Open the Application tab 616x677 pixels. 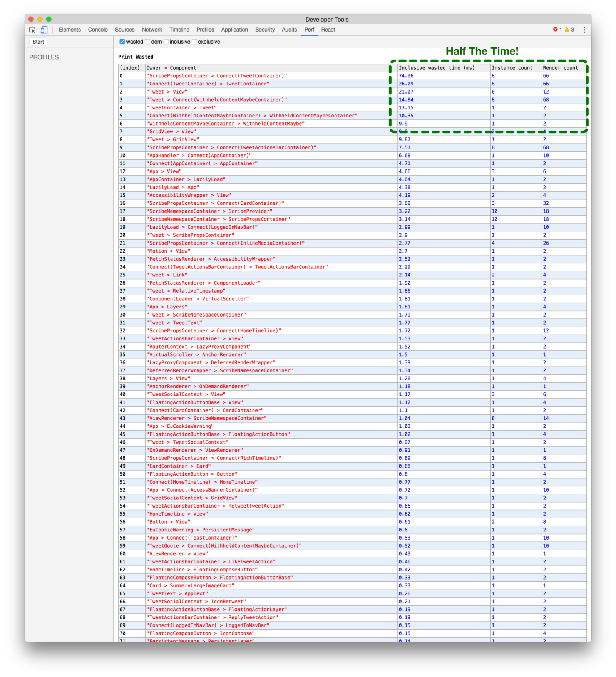[234, 30]
